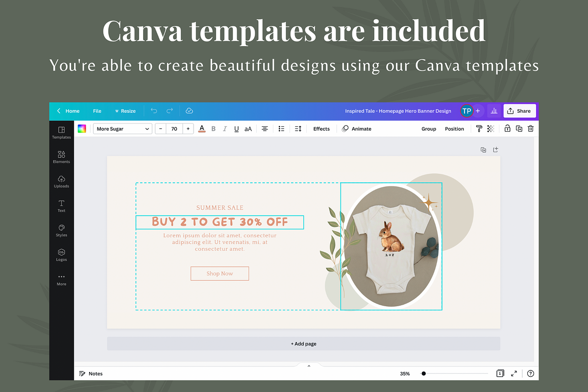
Task: Open the rainbow color gradient swatch
Action: [82, 129]
